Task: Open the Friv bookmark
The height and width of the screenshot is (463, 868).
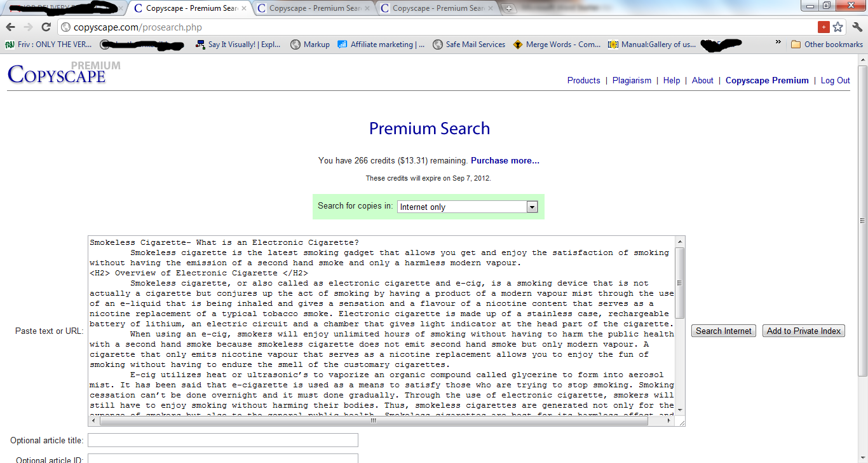Action: point(48,45)
